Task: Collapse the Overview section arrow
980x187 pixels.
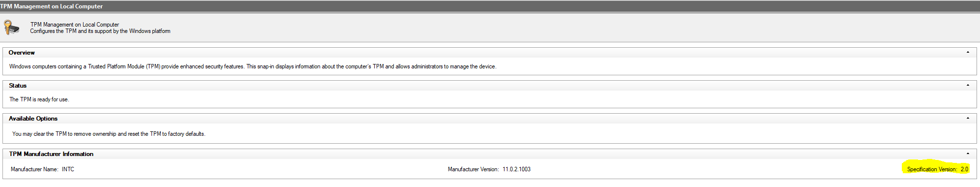Action: [x=968, y=52]
